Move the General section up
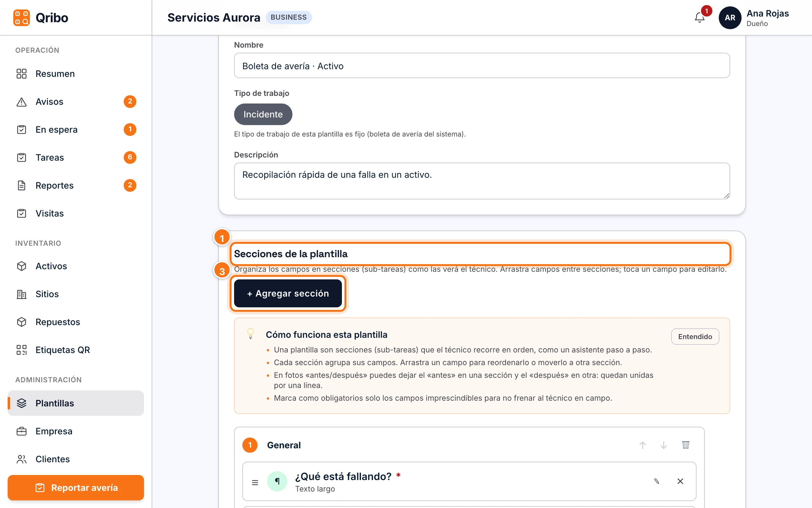Screen dimensions: 812x508 click(x=642, y=445)
